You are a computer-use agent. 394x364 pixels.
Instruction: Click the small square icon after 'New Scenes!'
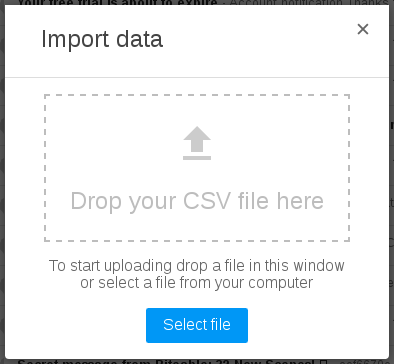323,362
